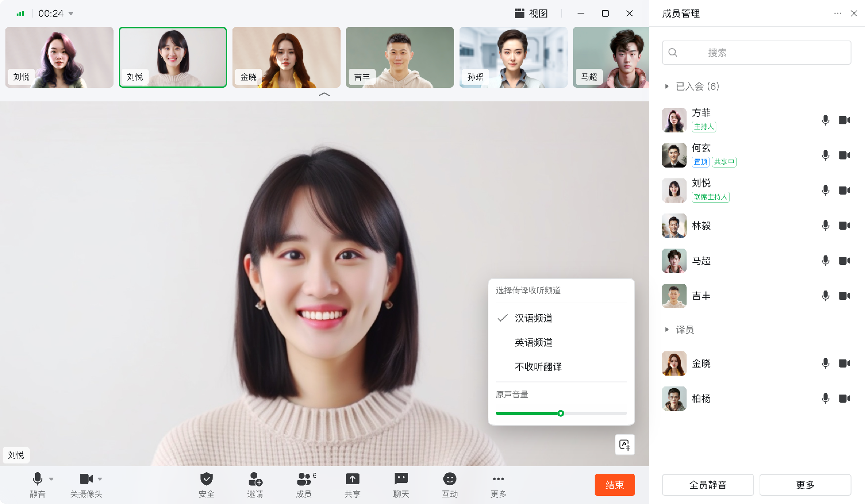Select the 马超 video thumbnail
Screen dimensions: 865x504
pyautogui.click(x=611, y=57)
